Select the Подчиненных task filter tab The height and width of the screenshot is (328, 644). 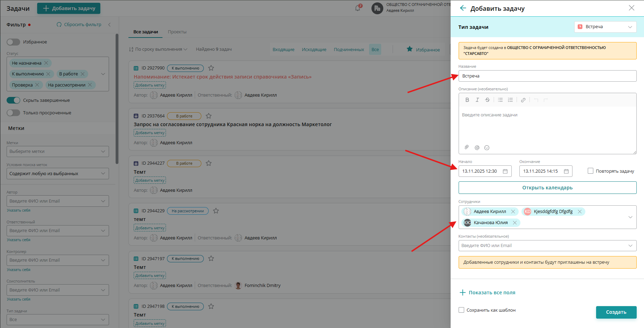349,50
